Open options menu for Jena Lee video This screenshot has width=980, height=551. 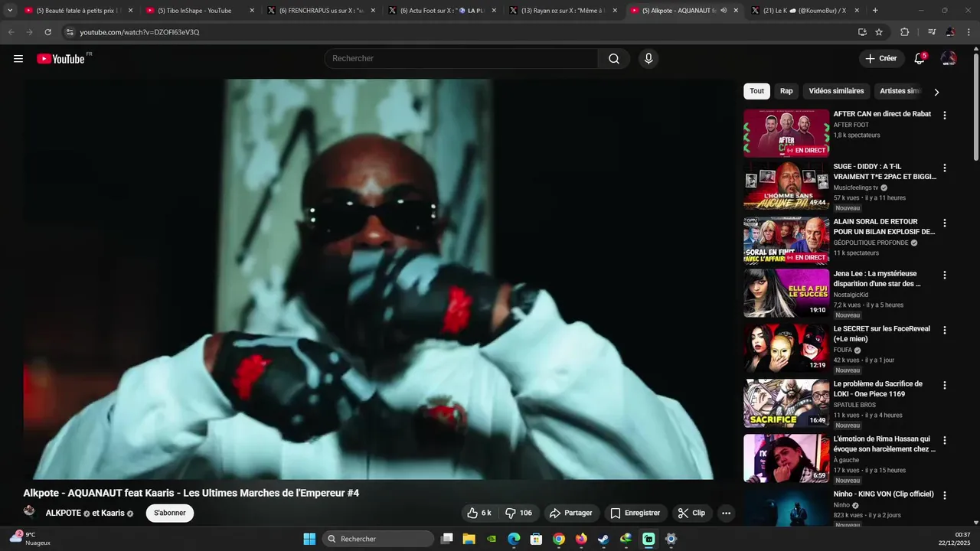[x=944, y=275]
